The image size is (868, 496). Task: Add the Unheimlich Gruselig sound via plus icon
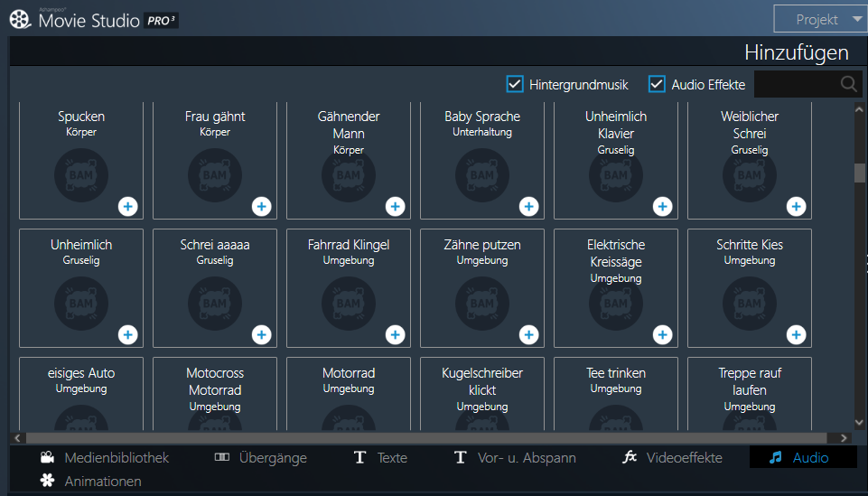[x=128, y=335]
